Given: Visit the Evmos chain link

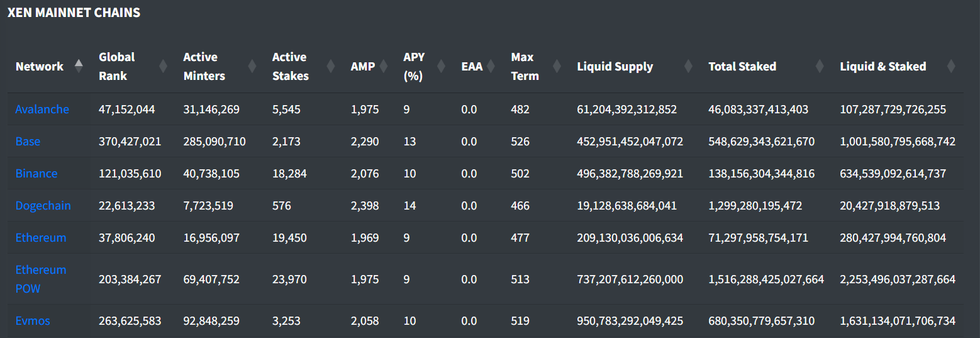Looking at the screenshot, I should (33, 321).
